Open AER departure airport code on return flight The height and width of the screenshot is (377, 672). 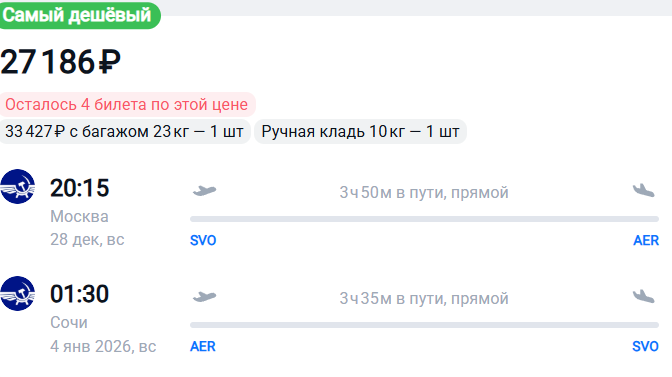203,346
